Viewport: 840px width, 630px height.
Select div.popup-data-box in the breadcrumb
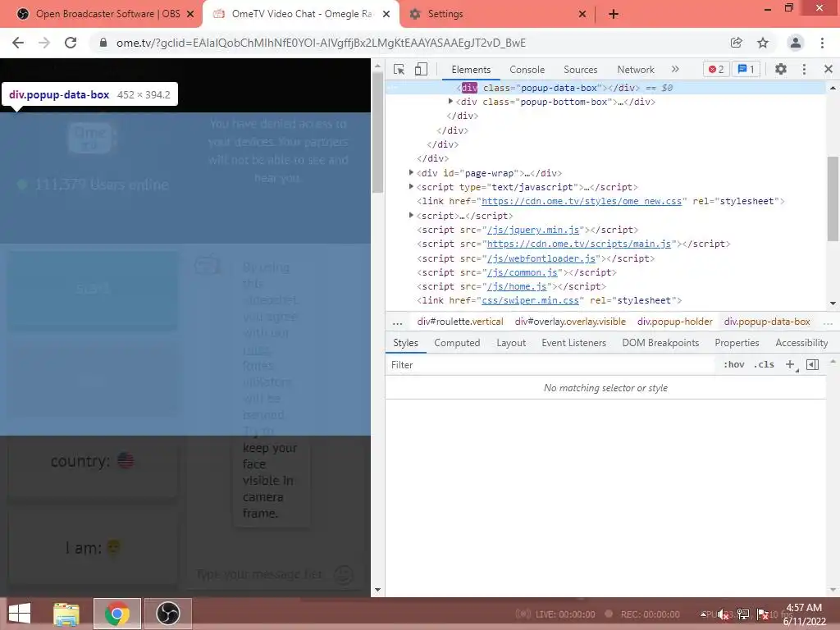(x=767, y=322)
